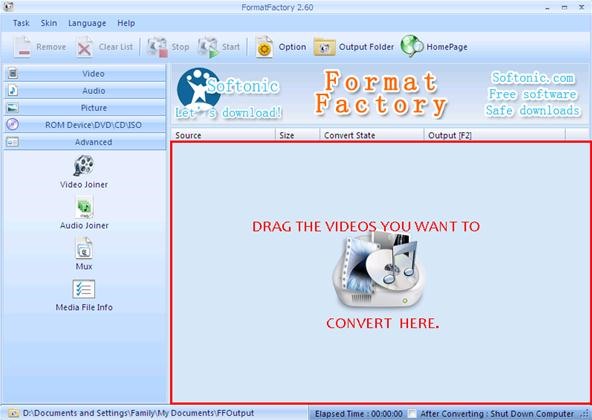Toggle the After Converting shutdown checkbox
The image size is (592, 420).
pos(412,414)
